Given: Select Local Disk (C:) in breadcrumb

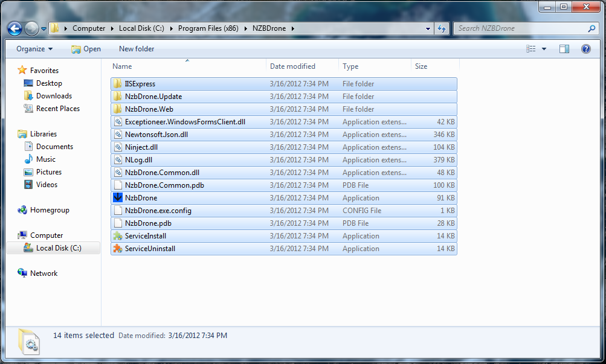Looking at the screenshot, I should coord(141,28).
